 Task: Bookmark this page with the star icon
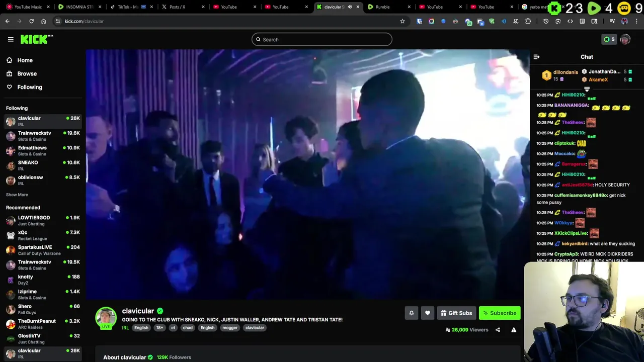point(403,21)
